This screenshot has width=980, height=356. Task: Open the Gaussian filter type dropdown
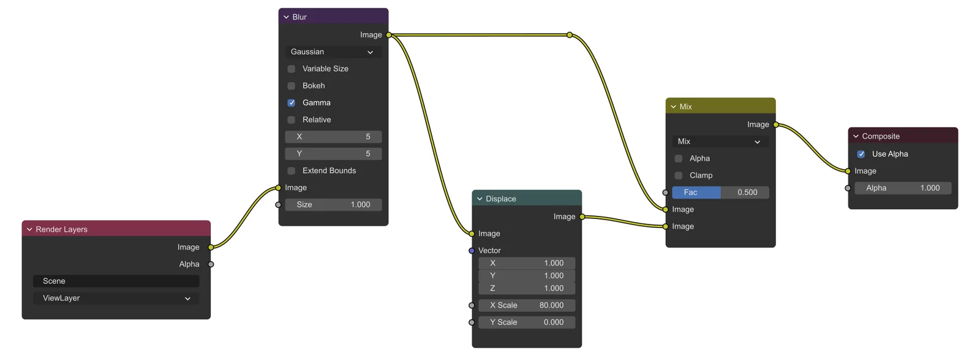333,52
